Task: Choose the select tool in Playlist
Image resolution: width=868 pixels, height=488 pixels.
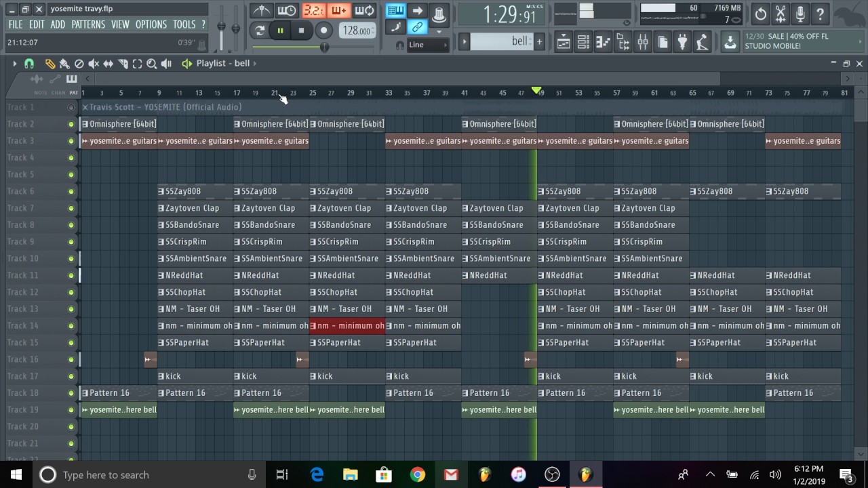Action: pyautogui.click(x=138, y=63)
